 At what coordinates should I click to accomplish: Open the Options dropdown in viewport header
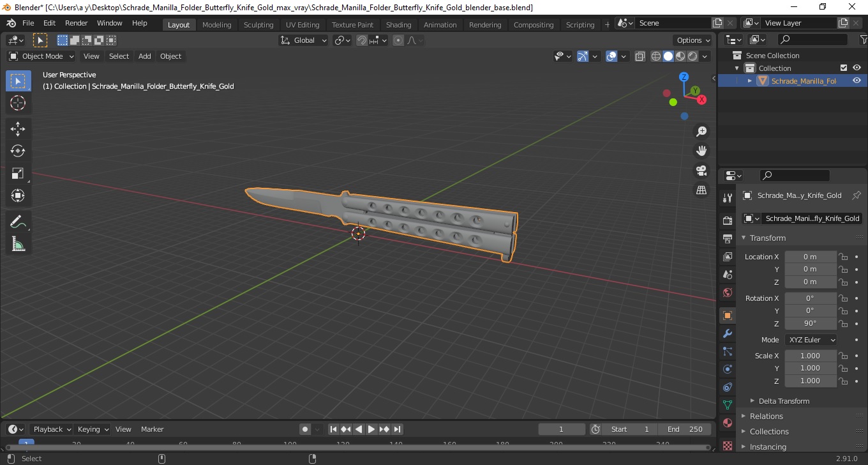[x=693, y=40]
